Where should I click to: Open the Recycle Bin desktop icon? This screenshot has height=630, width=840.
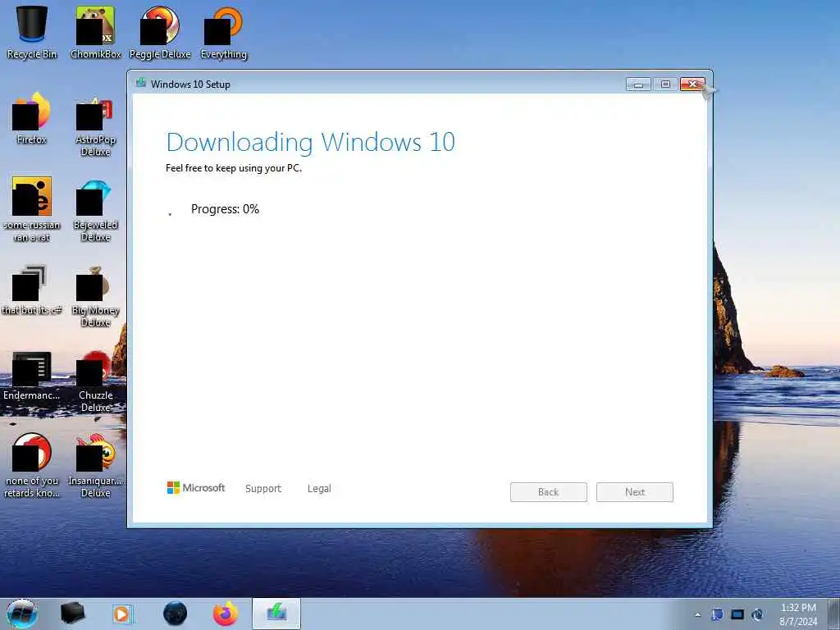coord(32,31)
